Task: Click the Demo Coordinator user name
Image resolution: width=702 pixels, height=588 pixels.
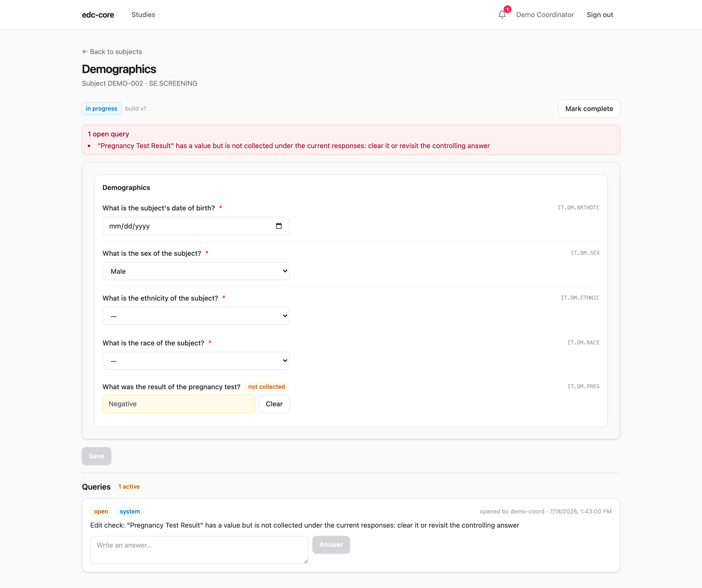Action: tap(545, 15)
